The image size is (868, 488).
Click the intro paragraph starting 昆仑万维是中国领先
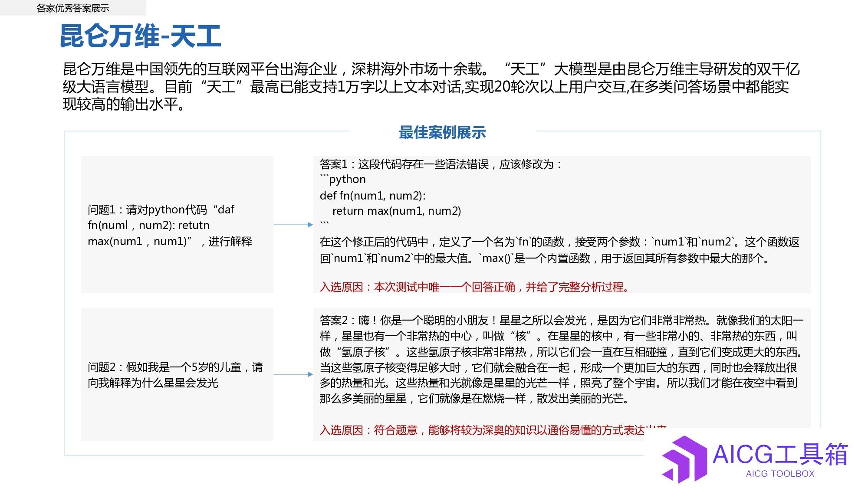pos(431,86)
